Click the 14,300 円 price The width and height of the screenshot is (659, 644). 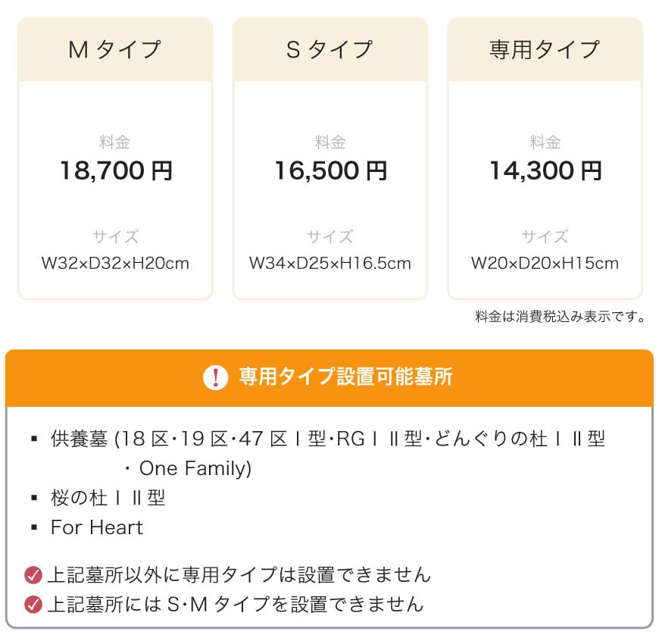545,170
